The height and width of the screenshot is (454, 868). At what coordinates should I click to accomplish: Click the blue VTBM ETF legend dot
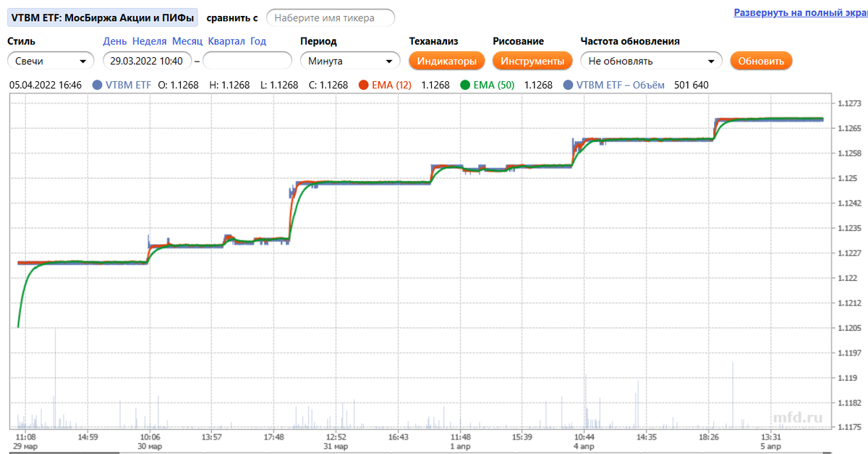tap(98, 85)
